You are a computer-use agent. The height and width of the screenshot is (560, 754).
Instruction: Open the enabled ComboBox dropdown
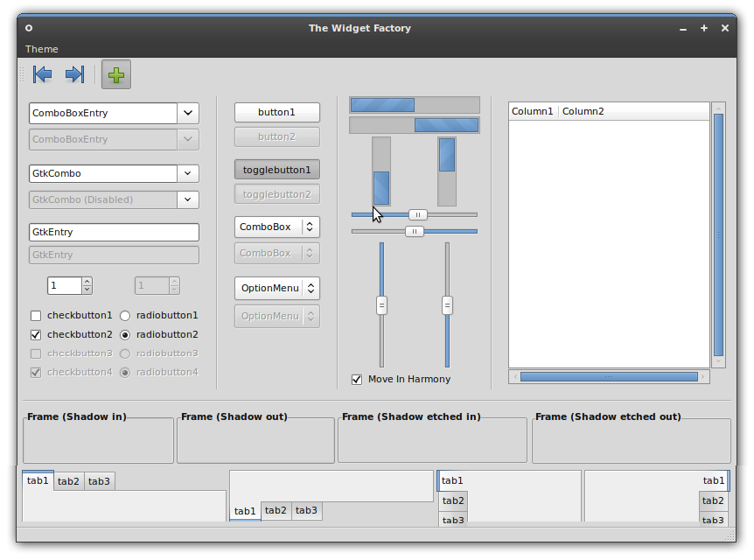point(277,227)
